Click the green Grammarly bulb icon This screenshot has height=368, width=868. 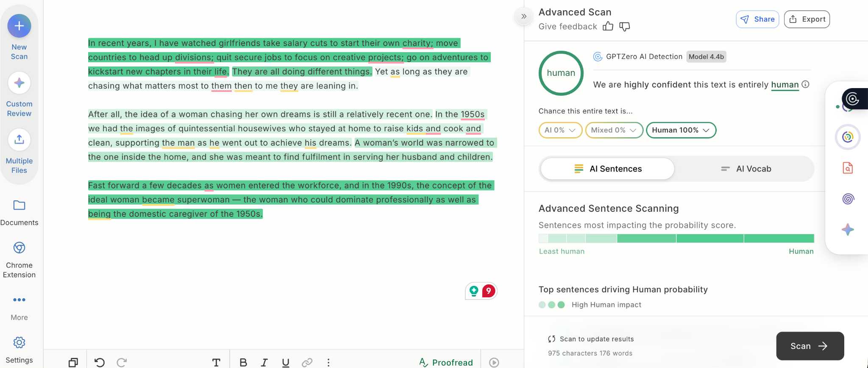point(474,291)
